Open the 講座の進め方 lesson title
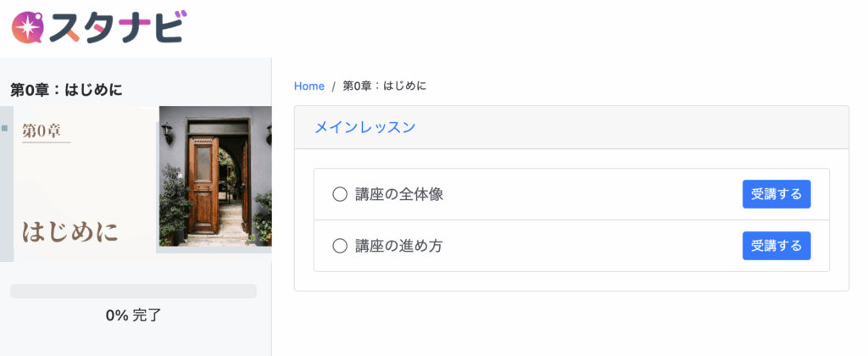Viewport: 868px width, 356px height. tap(399, 246)
